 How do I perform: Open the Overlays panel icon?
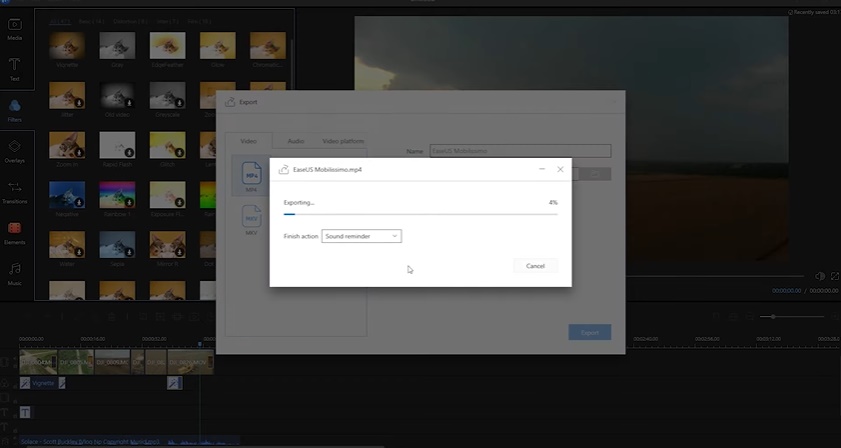click(15, 150)
